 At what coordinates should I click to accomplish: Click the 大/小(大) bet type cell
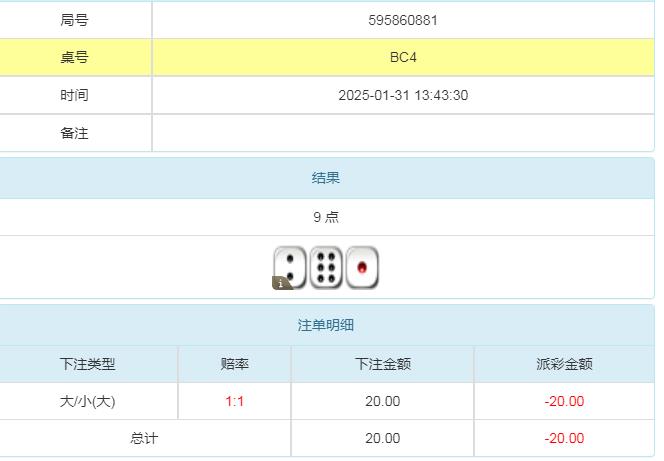[88, 401]
